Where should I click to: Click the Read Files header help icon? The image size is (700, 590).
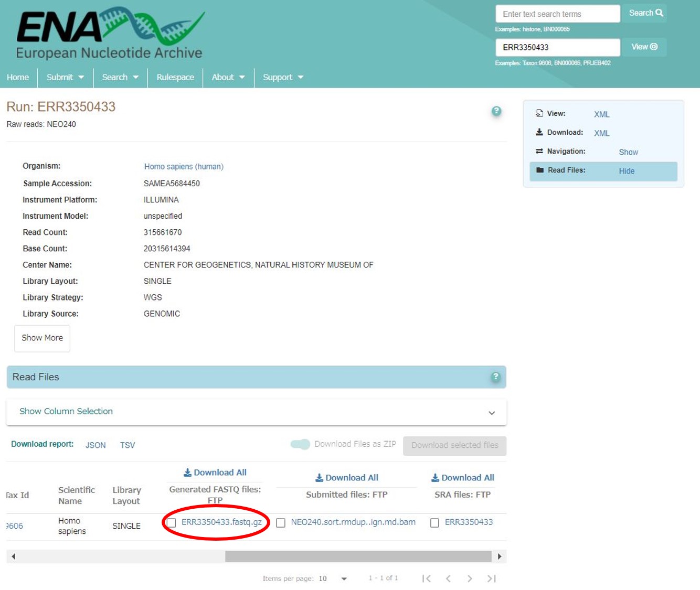[x=495, y=377]
